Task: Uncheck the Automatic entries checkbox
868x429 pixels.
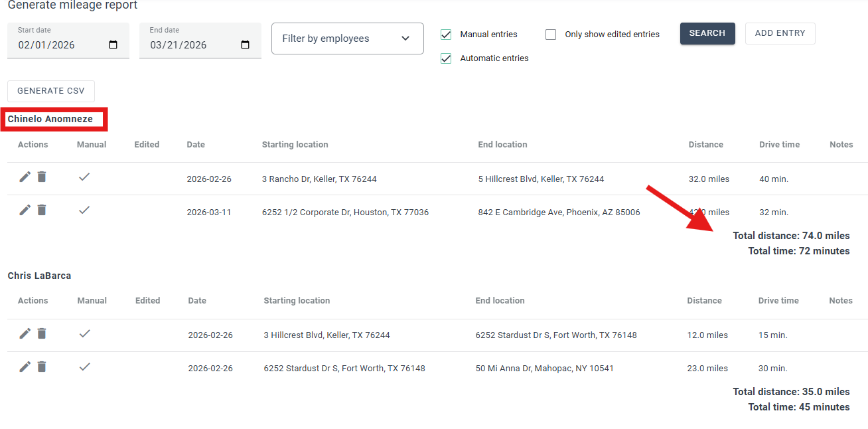Action: (446, 58)
